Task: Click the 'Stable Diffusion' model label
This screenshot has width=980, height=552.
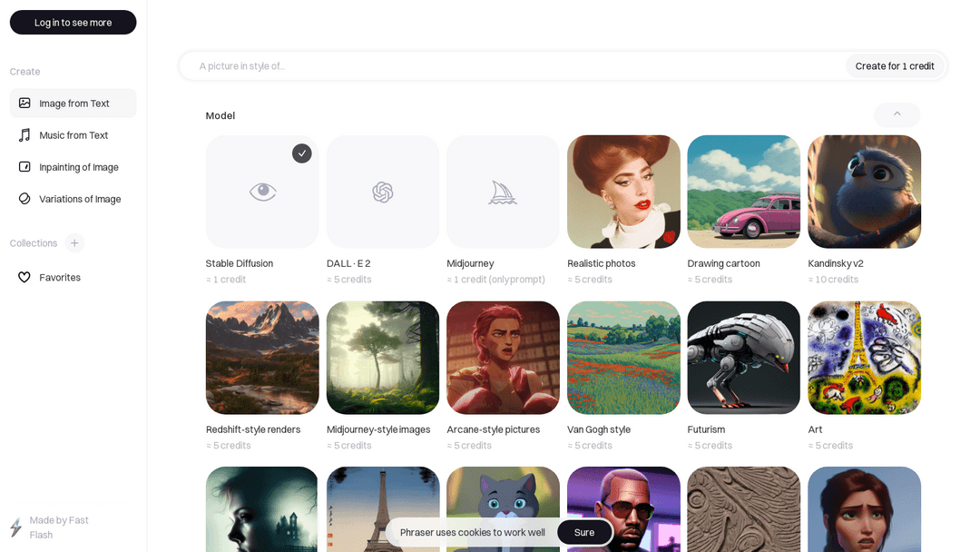Action: pos(240,263)
